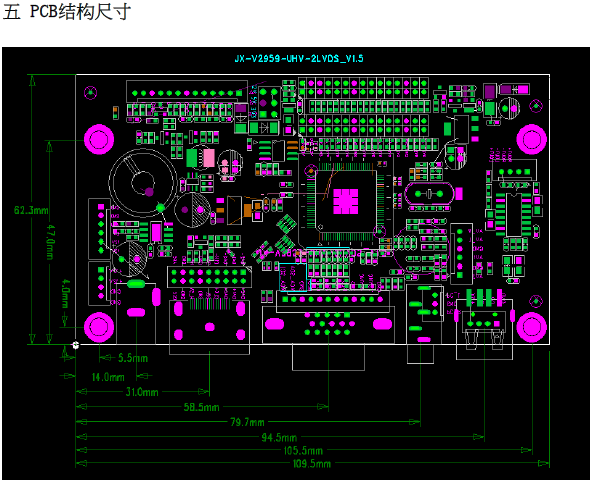Click the 105.5mm dimension label
Viewport: 591px width, 488px height.
click(x=303, y=450)
